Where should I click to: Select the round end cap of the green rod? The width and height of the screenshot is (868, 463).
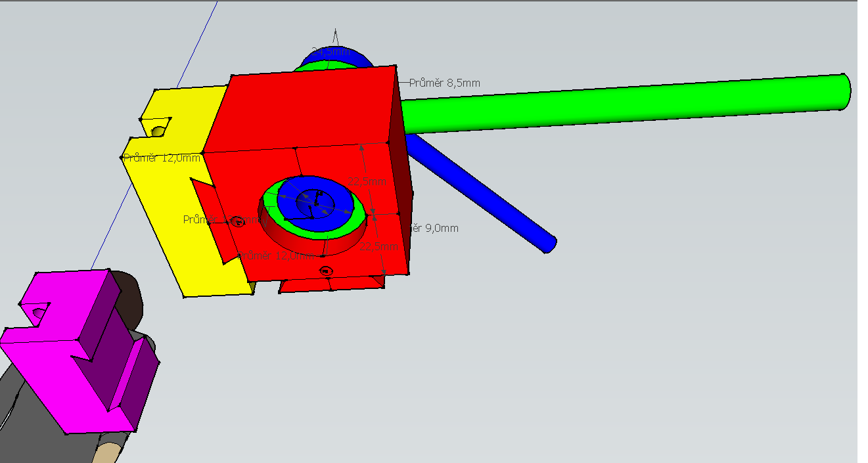click(x=846, y=91)
